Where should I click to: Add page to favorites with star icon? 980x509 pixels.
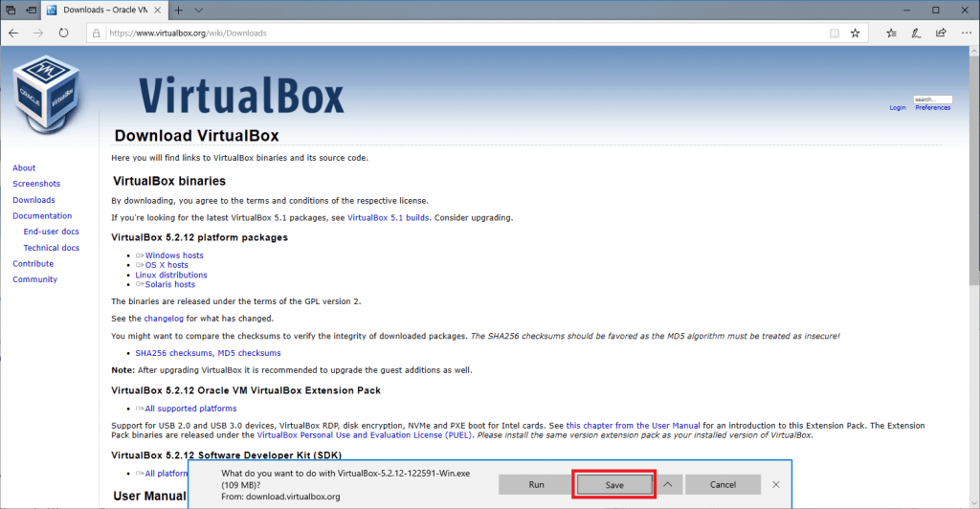pyautogui.click(x=856, y=33)
